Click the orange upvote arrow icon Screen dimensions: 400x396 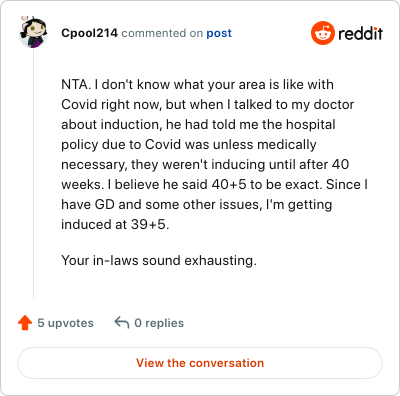pyautogui.click(x=25, y=323)
